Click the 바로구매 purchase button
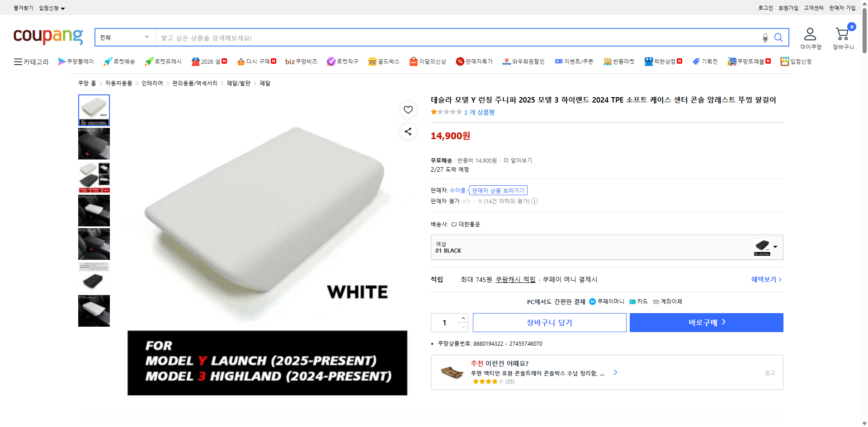 706,322
